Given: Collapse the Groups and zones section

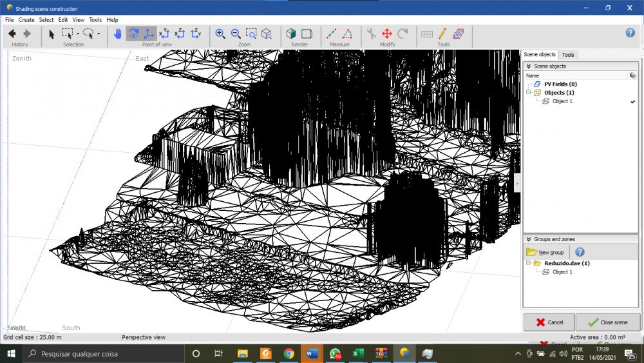Looking at the screenshot, I should (x=529, y=239).
